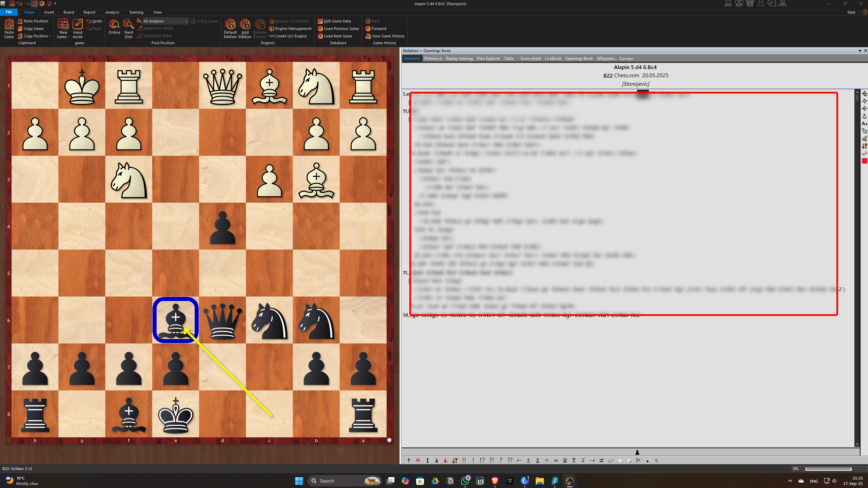Click Load Next Game

point(335,36)
